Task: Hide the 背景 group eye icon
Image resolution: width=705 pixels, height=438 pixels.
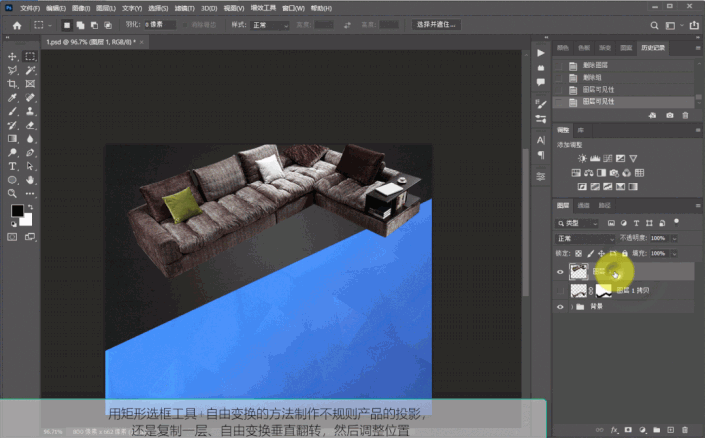Action: pos(560,307)
